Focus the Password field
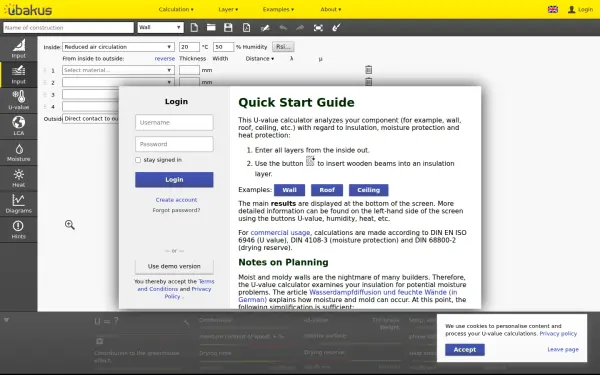 (174, 144)
